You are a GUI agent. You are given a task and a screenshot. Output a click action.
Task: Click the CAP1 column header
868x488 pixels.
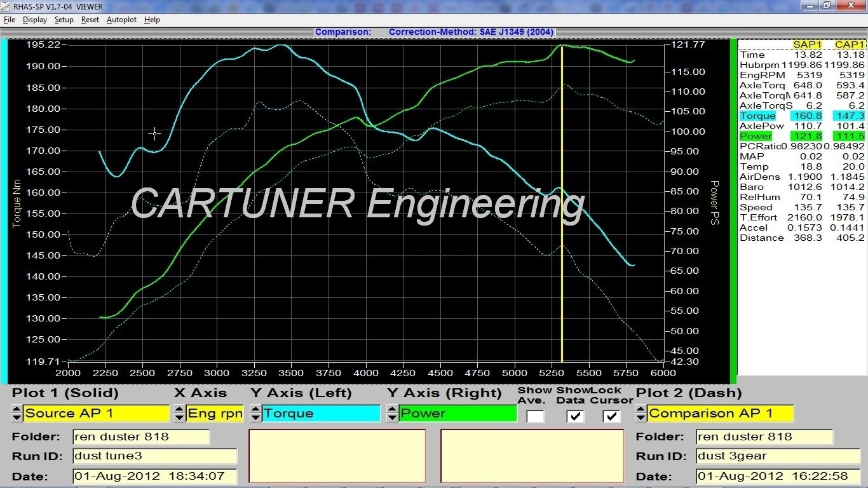point(850,44)
